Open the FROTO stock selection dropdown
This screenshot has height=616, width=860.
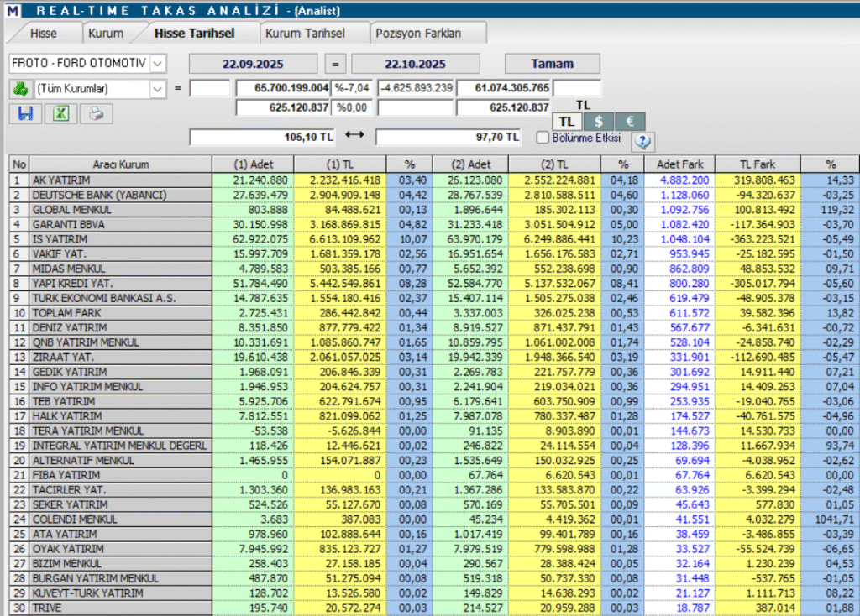click(158, 64)
